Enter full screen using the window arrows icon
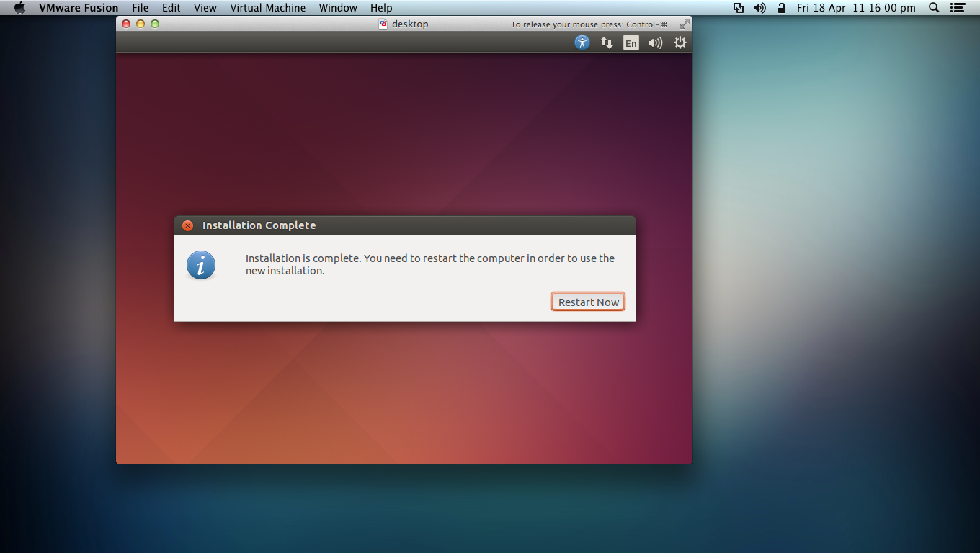The height and width of the screenshot is (553, 980). point(684,24)
